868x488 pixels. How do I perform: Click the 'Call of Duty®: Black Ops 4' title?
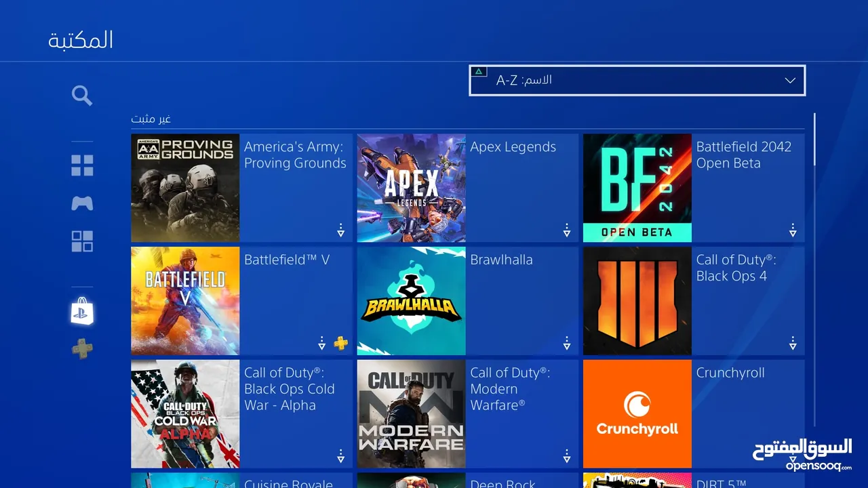point(736,268)
